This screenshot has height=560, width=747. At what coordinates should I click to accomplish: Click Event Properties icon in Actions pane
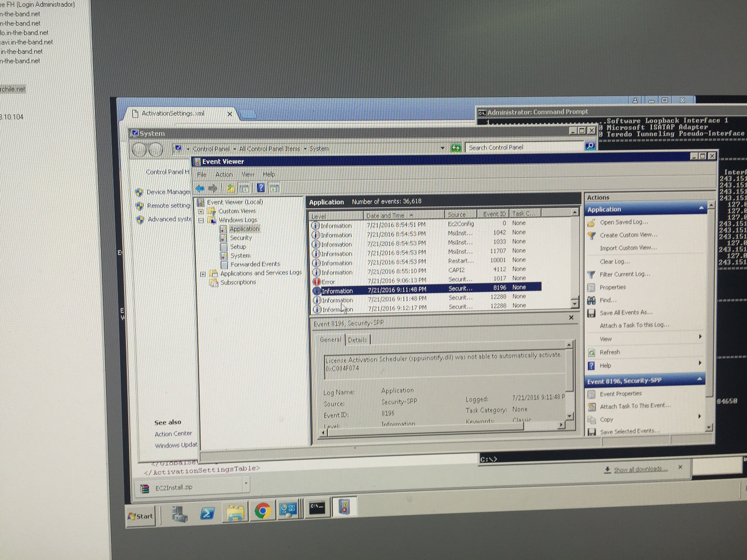[591, 394]
